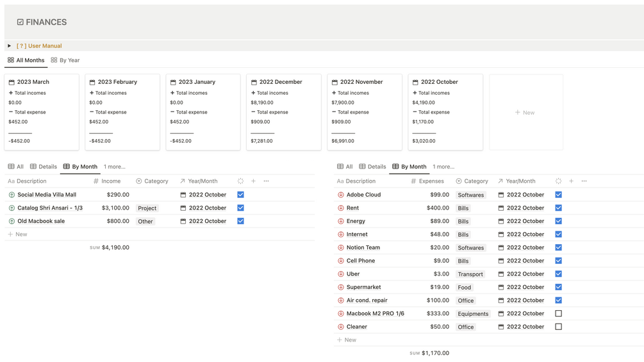
Task: Switch to the By Year tab
Action: [x=65, y=60]
